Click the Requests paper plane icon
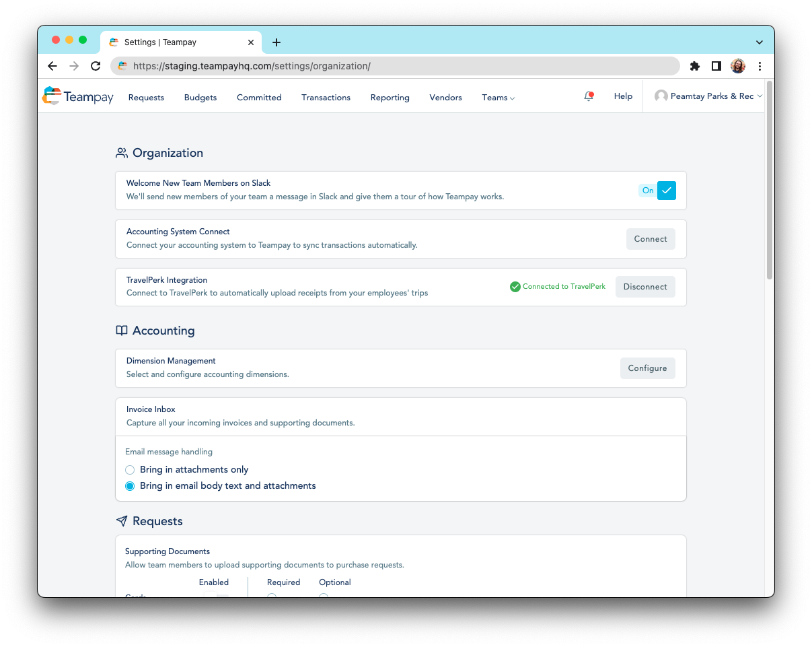The width and height of the screenshot is (812, 647). [122, 521]
